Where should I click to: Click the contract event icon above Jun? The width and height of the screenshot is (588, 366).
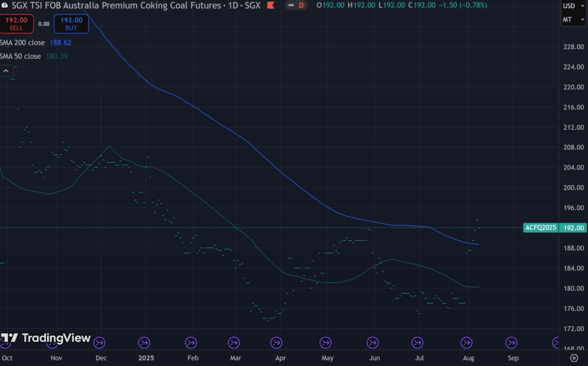[x=373, y=343]
